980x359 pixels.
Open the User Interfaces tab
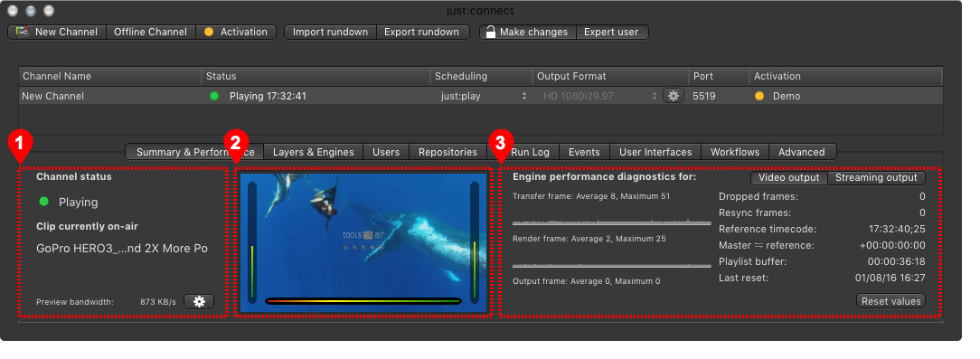pyautogui.click(x=655, y=152)
